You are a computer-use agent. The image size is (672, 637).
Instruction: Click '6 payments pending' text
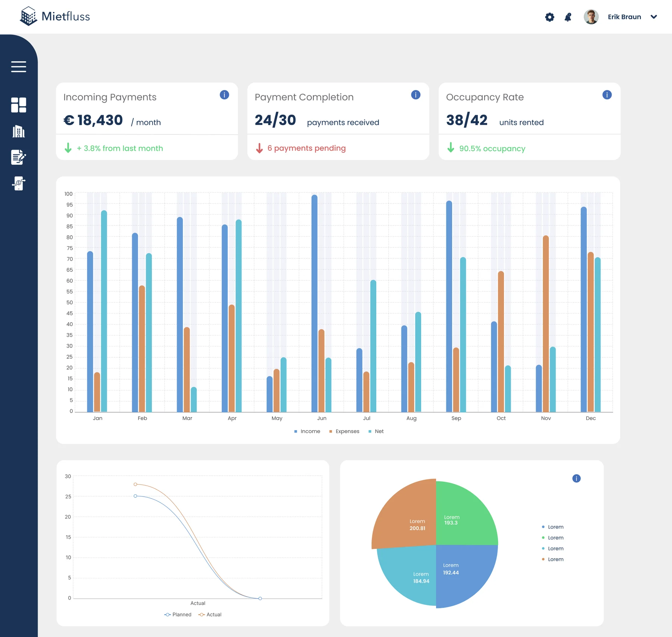pyautogui.click(x=307, y=148)
